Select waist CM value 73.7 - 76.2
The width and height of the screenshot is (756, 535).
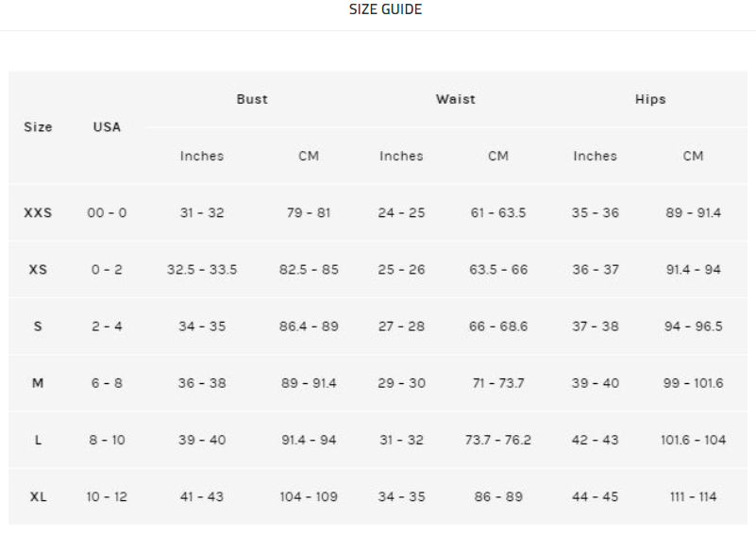click(497, 440)
